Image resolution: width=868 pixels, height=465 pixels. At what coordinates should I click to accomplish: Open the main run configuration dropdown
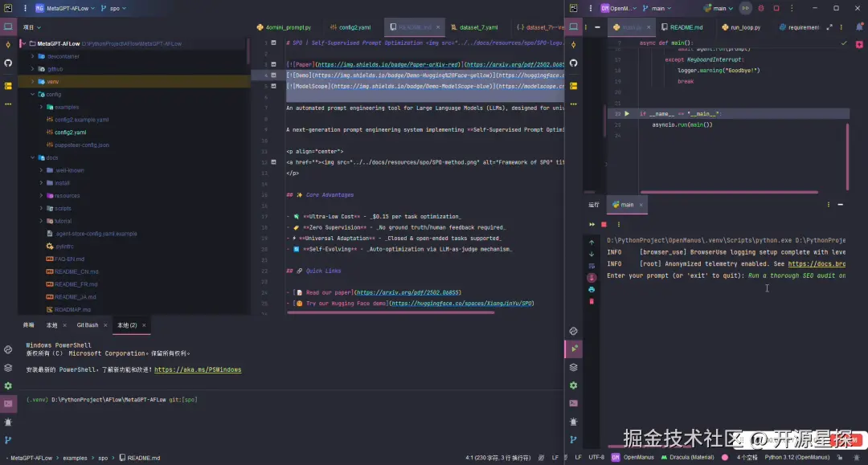click(x=718, y=8)
